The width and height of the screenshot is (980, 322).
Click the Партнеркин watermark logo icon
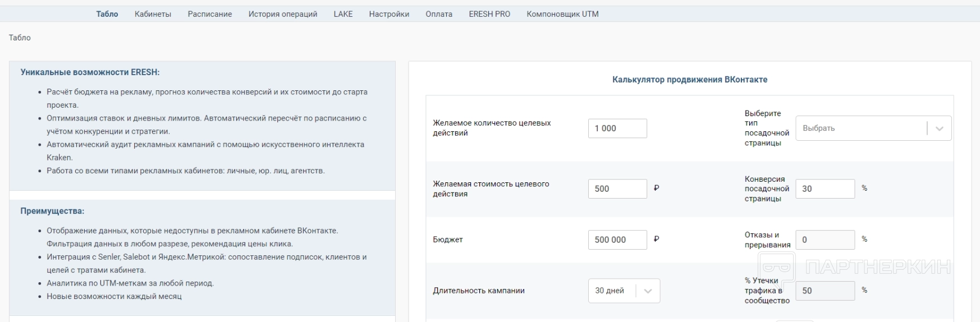point(777,267)
